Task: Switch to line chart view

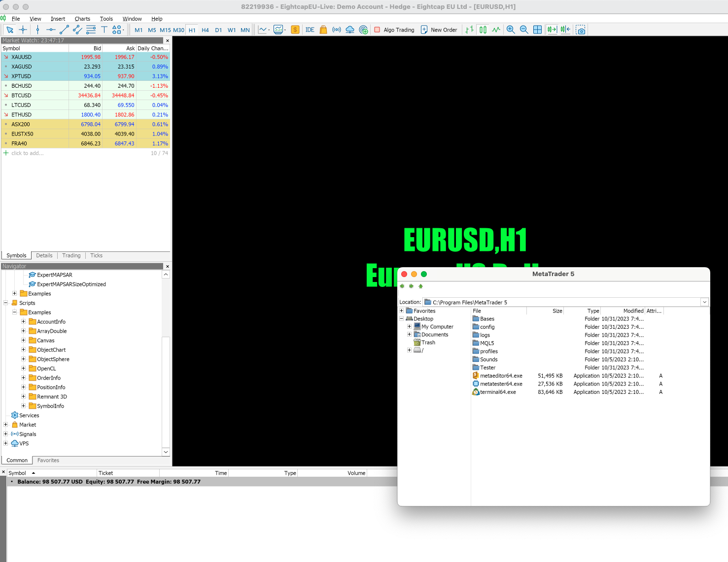Action: (x=496, y=30)
